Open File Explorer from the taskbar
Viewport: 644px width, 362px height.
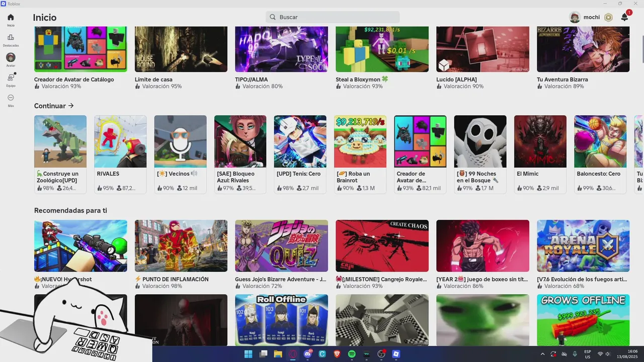(278, 354)
